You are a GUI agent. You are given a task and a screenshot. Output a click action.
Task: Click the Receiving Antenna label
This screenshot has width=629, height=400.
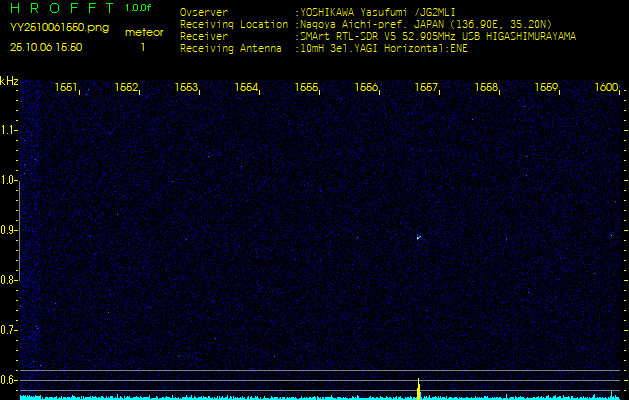[x=231, y=49]
